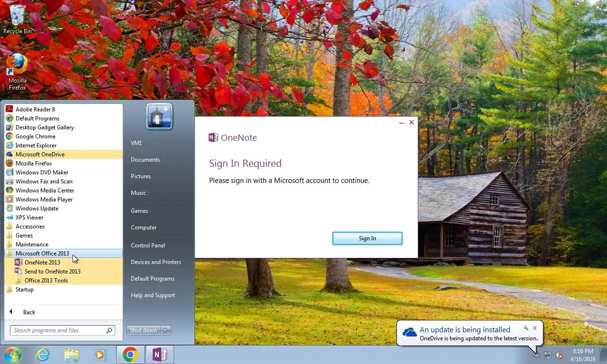Click the Show desktop strip
Screen dimensions: 607x364
pos(604,355)
